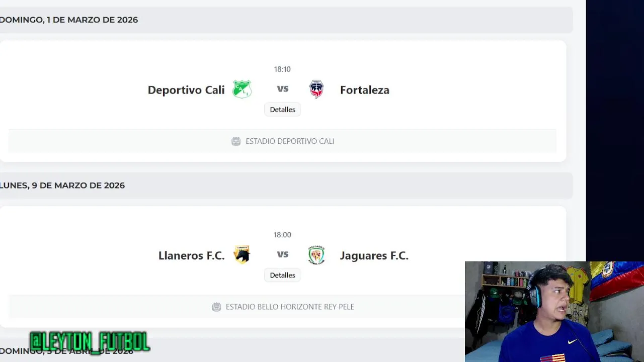Click the Llaneros F.C. horse crest
Screen dimensions: 644x362
click(x=242, y=255)
